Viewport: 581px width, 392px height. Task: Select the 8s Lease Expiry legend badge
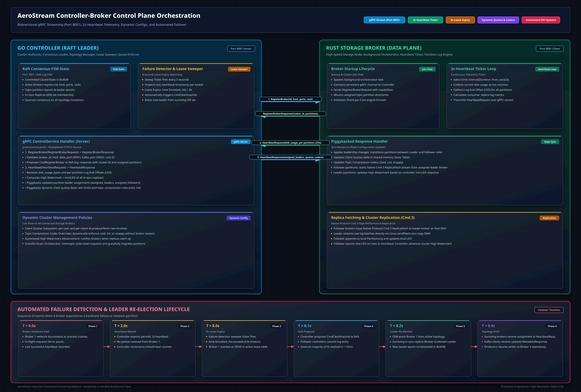pos(460,20)
